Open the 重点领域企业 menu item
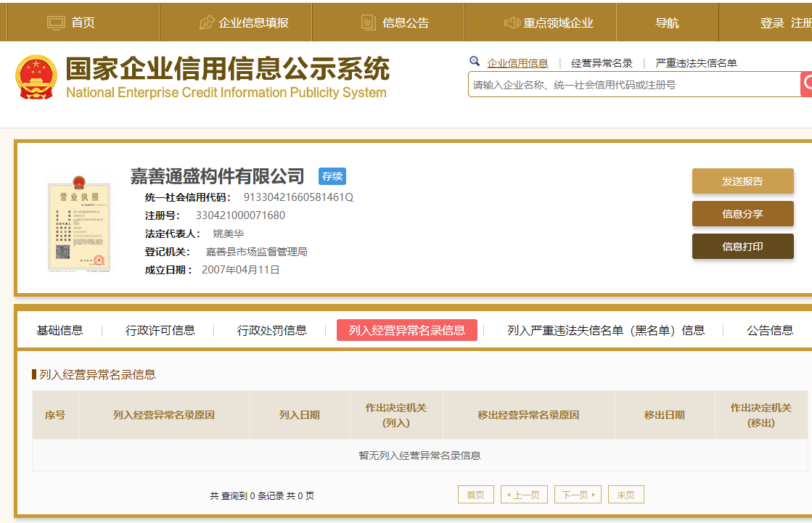 558,22
